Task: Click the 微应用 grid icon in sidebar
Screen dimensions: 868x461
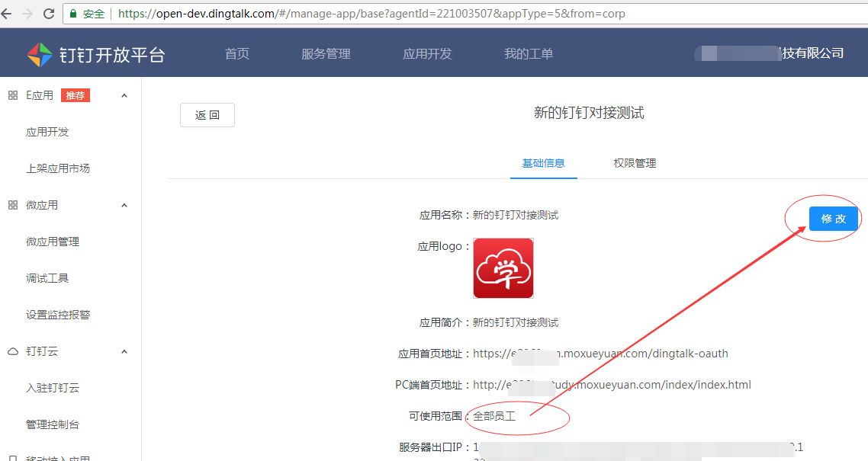Action: (x=13, y=205)
